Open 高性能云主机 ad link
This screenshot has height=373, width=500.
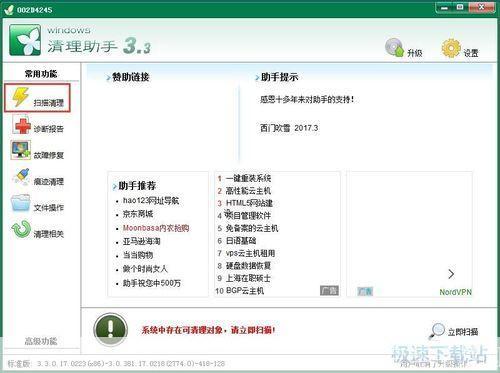tap(248, 191)
